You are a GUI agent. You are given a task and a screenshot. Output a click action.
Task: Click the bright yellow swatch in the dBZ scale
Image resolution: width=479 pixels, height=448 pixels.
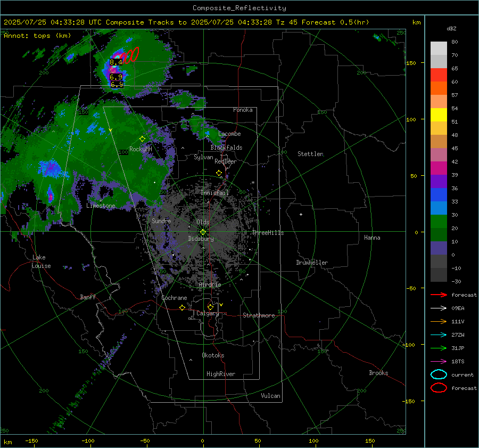click(439, 115)
